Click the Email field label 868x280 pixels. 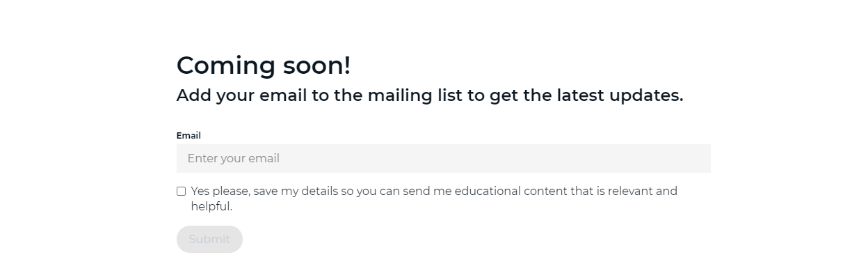pyautogui.click(x=188, y=136)
